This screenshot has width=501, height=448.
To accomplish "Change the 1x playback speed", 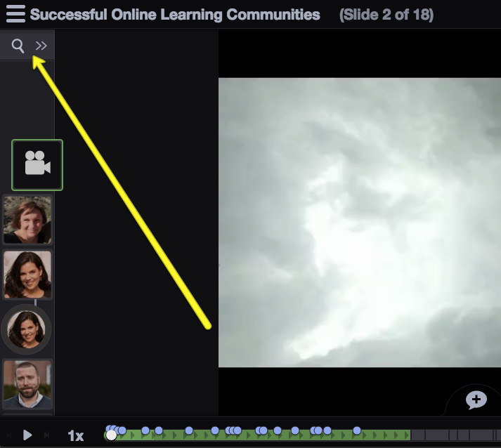I will (x=76, y=436).
